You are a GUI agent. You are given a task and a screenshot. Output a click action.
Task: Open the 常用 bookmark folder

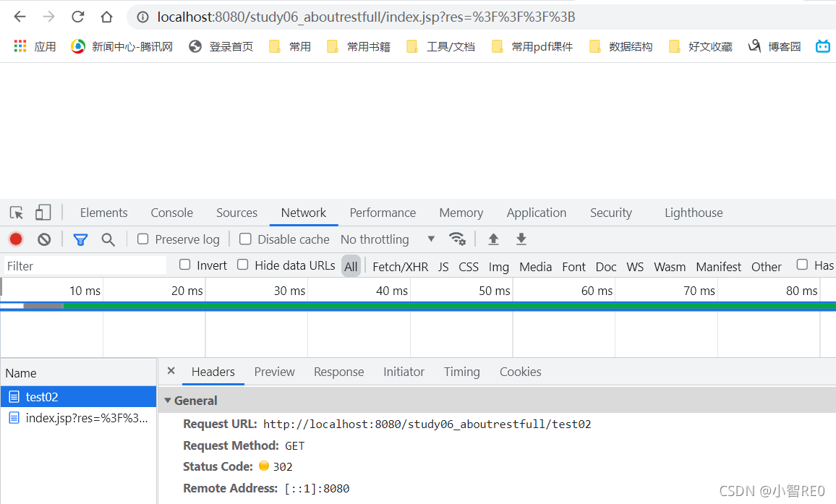point(290,46)
